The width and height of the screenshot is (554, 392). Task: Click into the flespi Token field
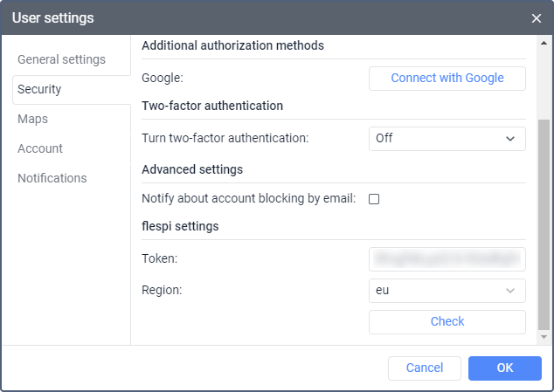(x=447, y=258)
